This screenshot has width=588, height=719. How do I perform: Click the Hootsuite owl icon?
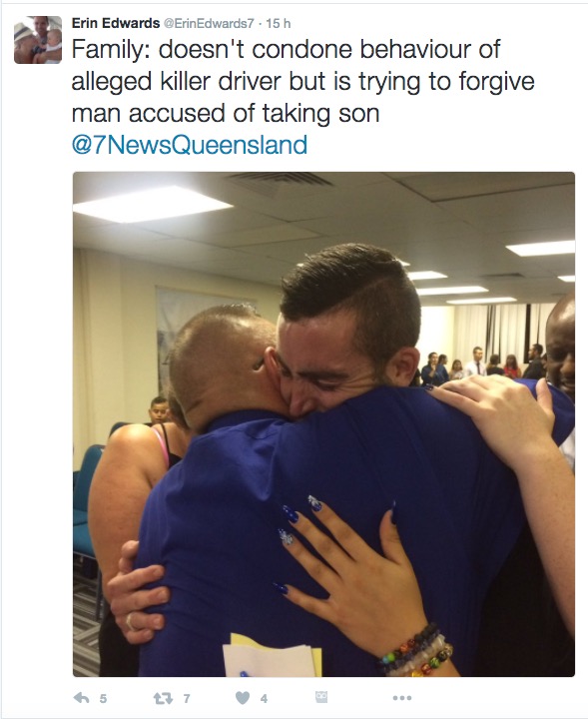point(321,697)
